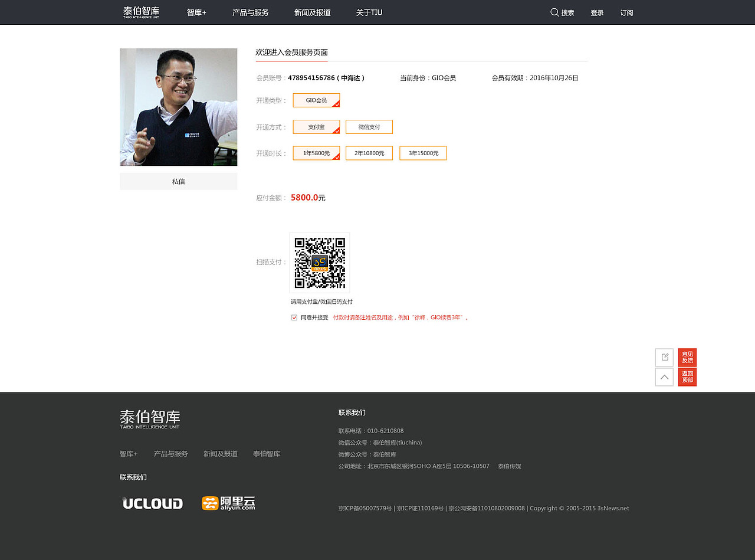Click footer link 产品与服务
Viewport: 755px width, 560px height.
(x=171, y=454)
